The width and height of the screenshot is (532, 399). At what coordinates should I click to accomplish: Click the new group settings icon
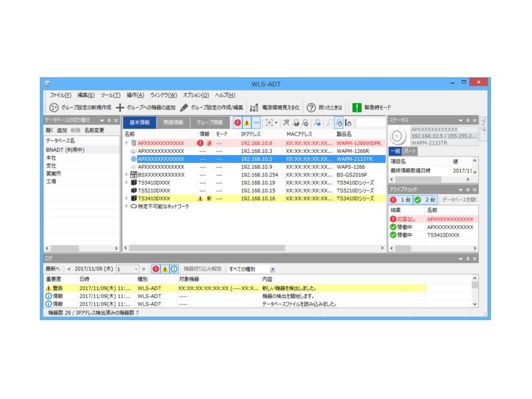pyautogui.click(x=54, y=108)
